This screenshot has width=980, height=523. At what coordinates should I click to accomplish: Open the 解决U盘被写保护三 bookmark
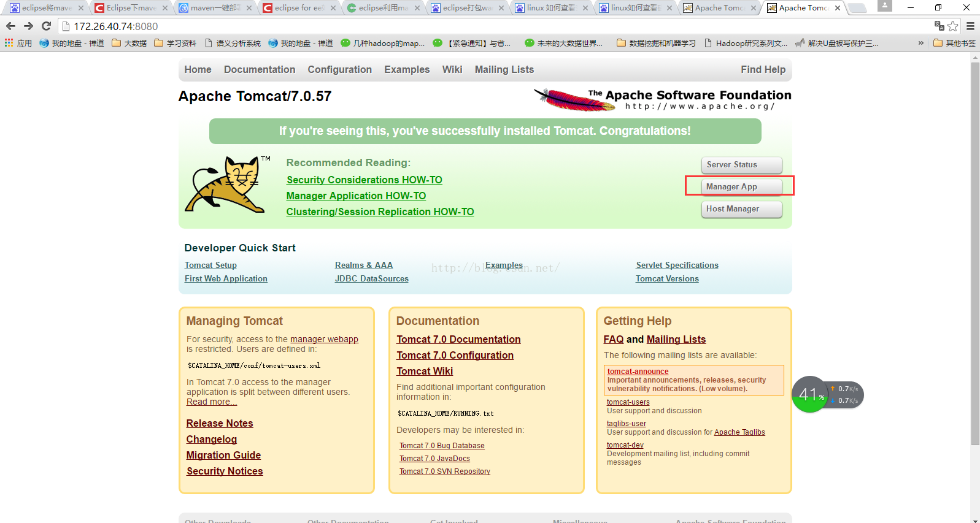tap(837, 43)
